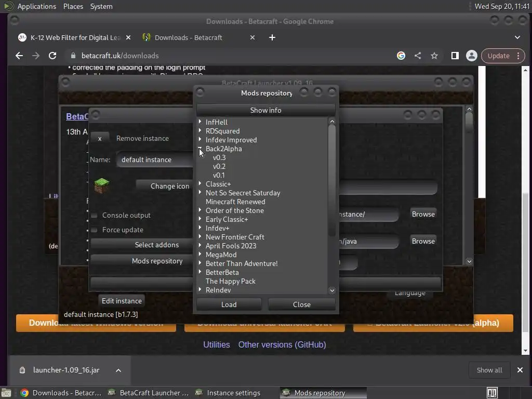
Task: Expand the RDSquared mod entry
Action: coord(200,130)
